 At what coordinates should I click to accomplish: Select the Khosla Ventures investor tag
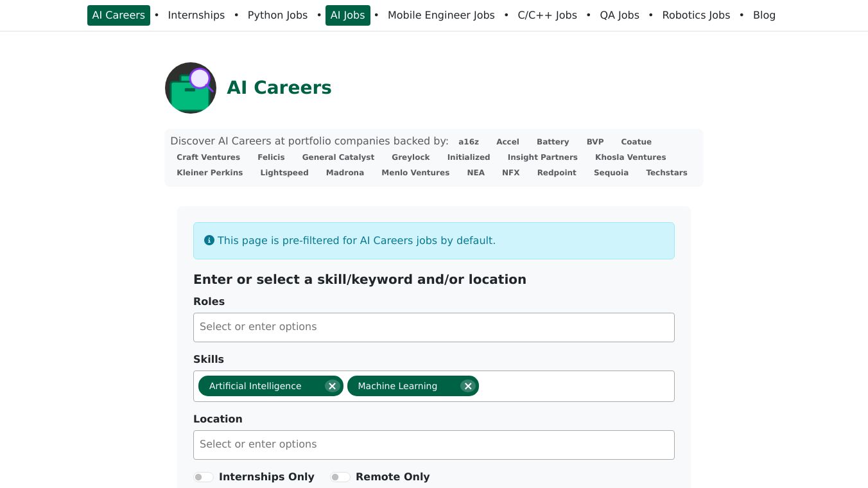(630, 157)
